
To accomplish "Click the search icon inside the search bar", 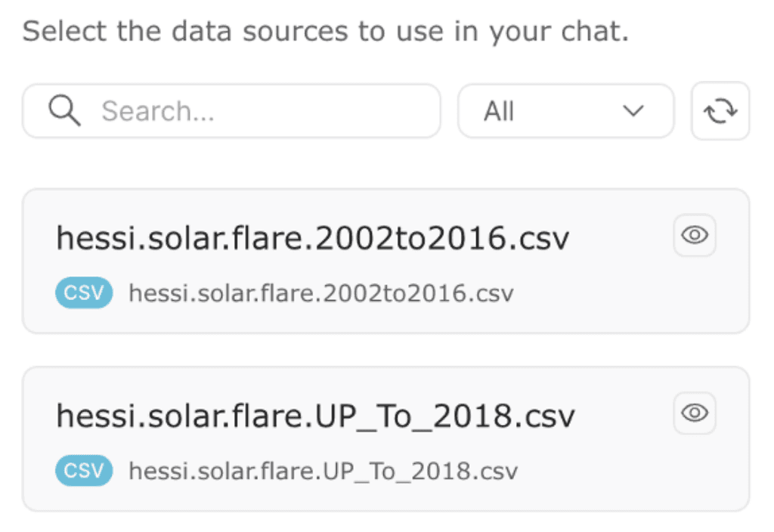I will pos(64,110).
